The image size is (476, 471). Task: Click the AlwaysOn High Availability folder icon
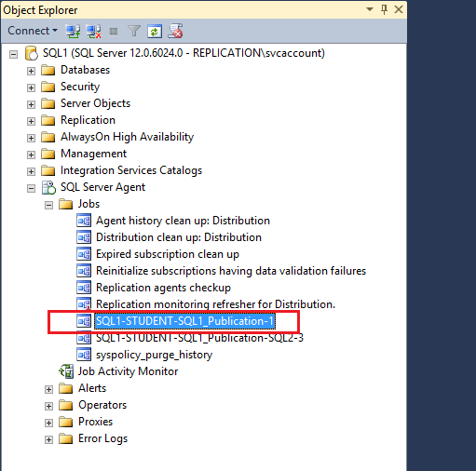pyautogui.click(x=48, y=137)
